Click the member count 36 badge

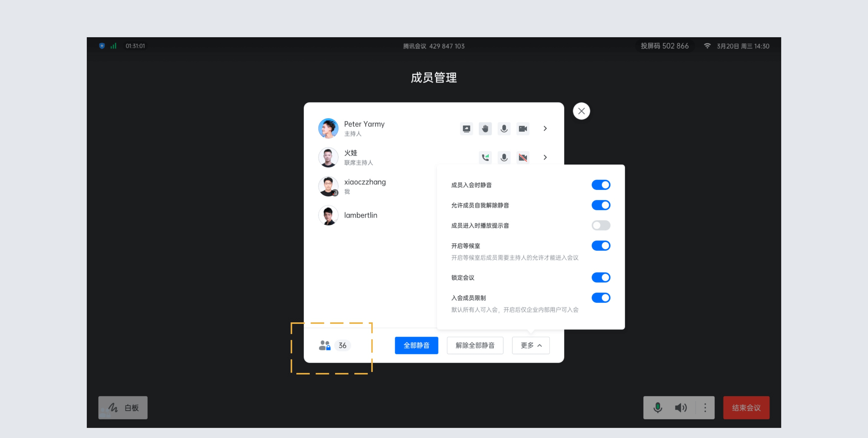click(x=342, y=345)
